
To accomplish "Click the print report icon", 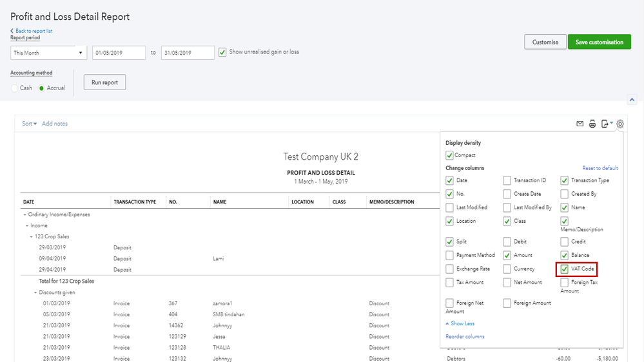I will tap(592, 124).
